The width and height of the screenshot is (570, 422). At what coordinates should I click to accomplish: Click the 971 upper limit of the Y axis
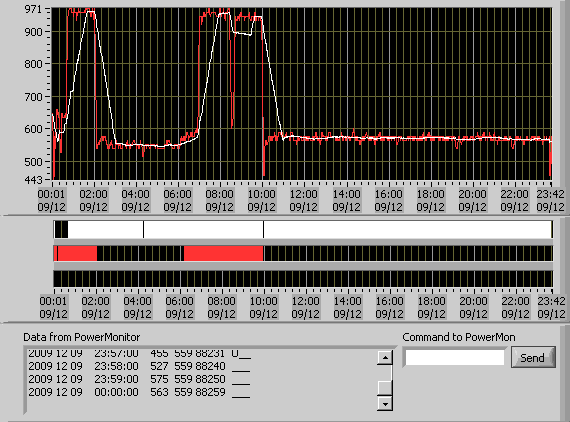(x=33, y=9)
